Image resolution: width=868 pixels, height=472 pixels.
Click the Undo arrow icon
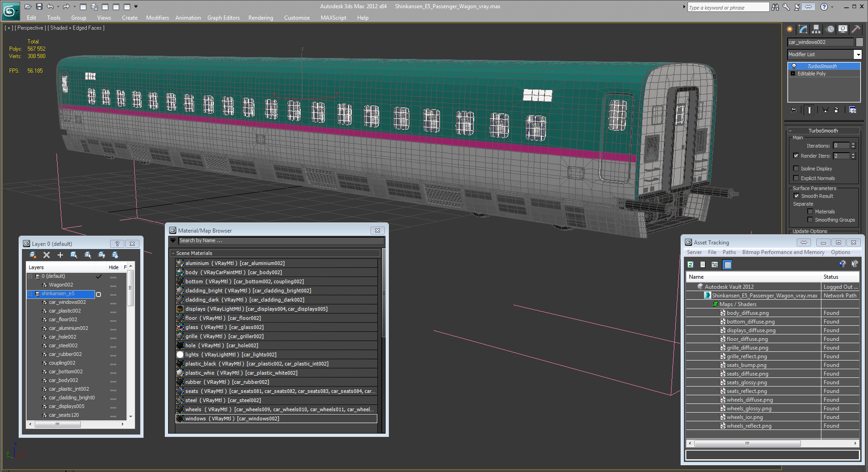(x=50, y=6)
